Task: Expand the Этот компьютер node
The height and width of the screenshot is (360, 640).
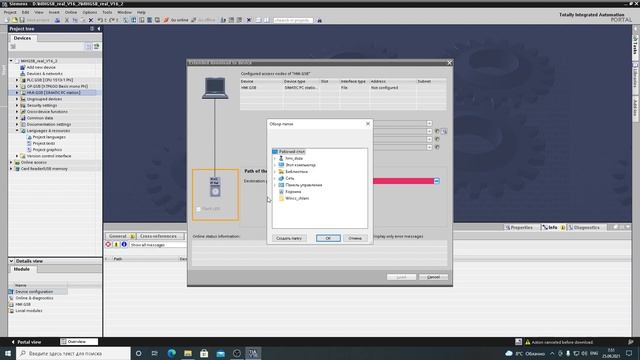Action: 275,165
